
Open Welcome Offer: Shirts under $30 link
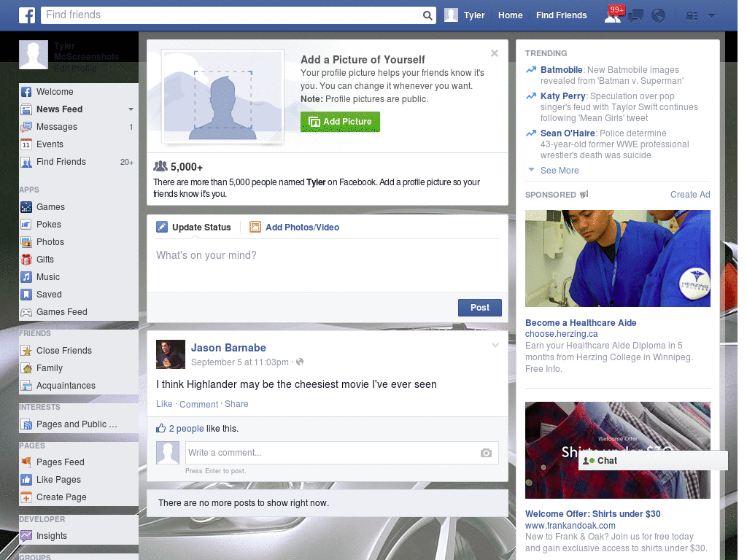[592, 514]
